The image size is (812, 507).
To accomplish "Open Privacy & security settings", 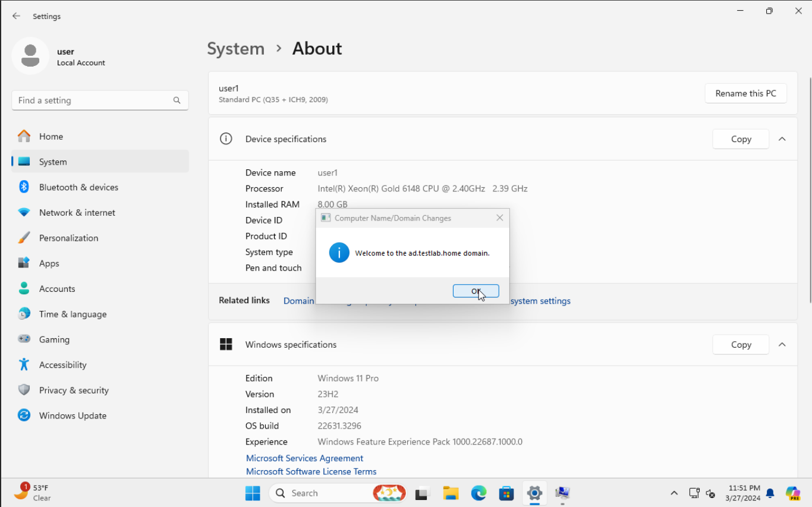I will [100, 391].
